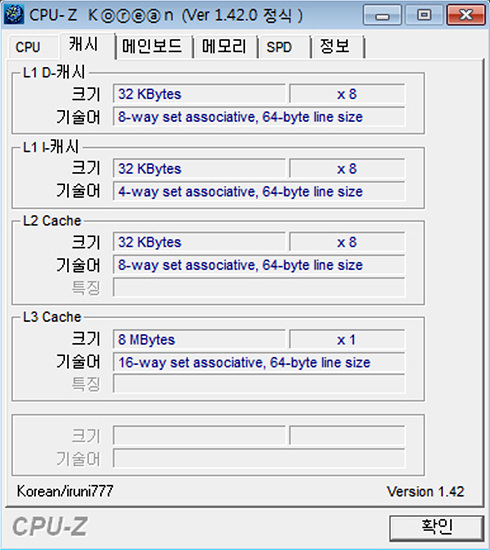The image size is (490, 550).
Task: Click the L1 D-캐시 group label
Action: (54, 72)
